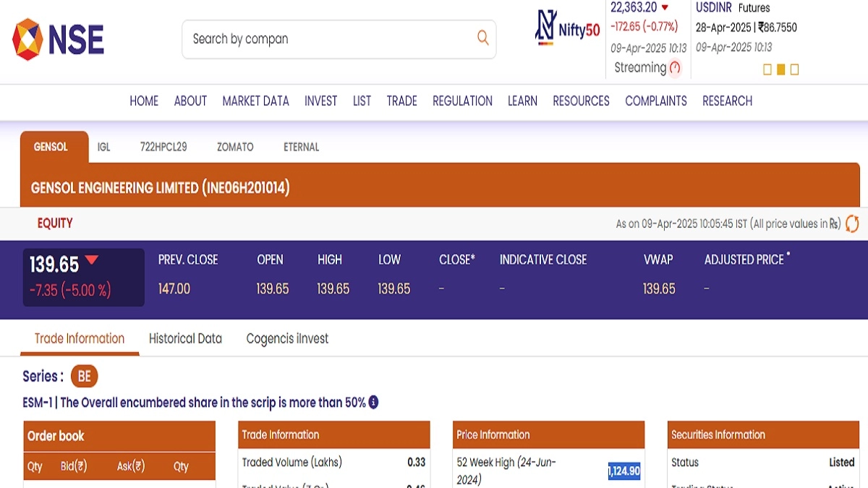This screenshot has width=868, height=488.
Task: Click the search magnifier icon
Action: pos(482,38)
